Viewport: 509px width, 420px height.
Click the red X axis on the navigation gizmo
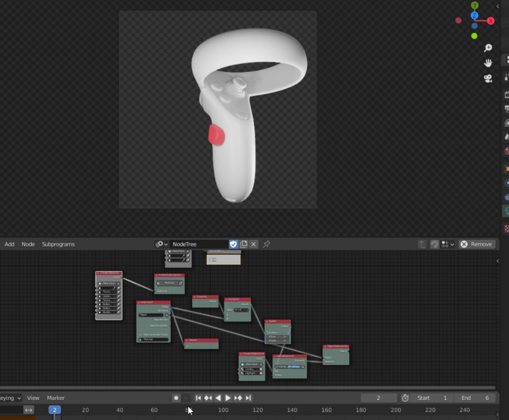(x=490, y=20)
